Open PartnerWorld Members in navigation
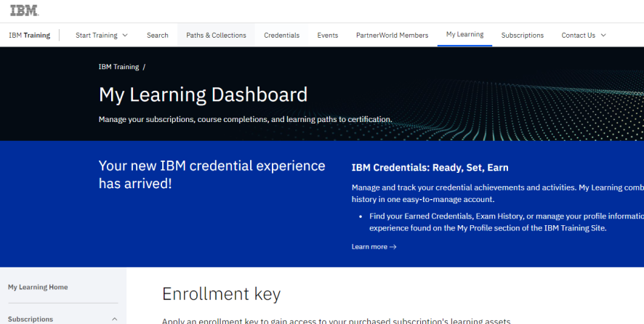Viewport: 644px width, 324px height. (393, 36)
